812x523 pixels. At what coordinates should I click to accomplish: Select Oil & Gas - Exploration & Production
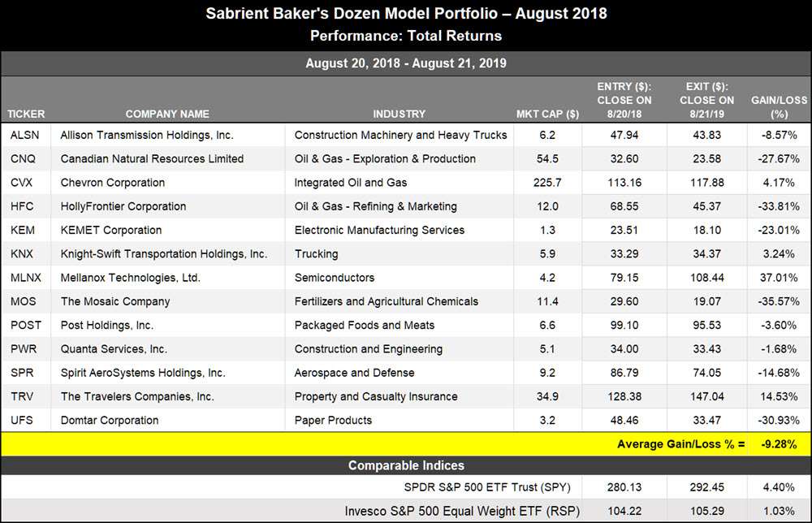click(x=385, y=159)
